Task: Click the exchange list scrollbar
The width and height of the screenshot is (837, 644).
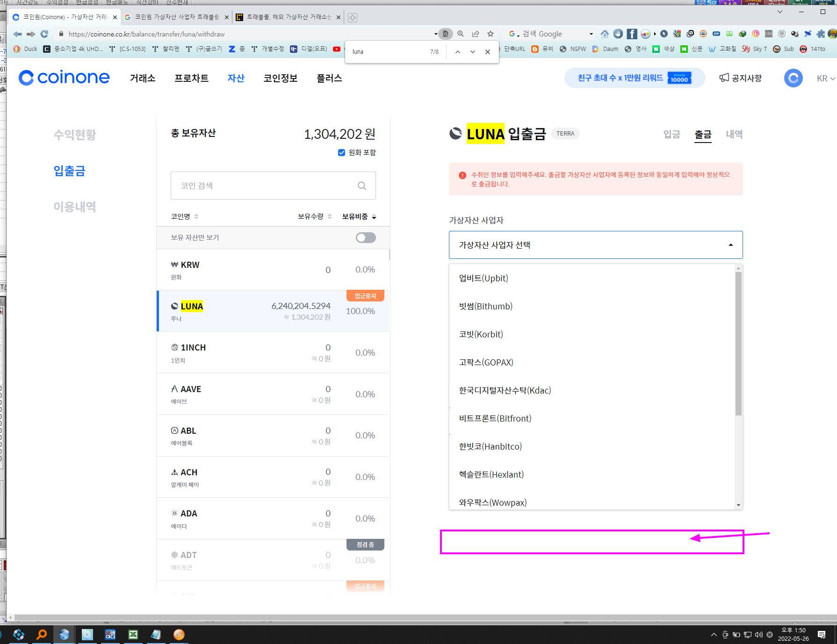Action: pos(738,343)
